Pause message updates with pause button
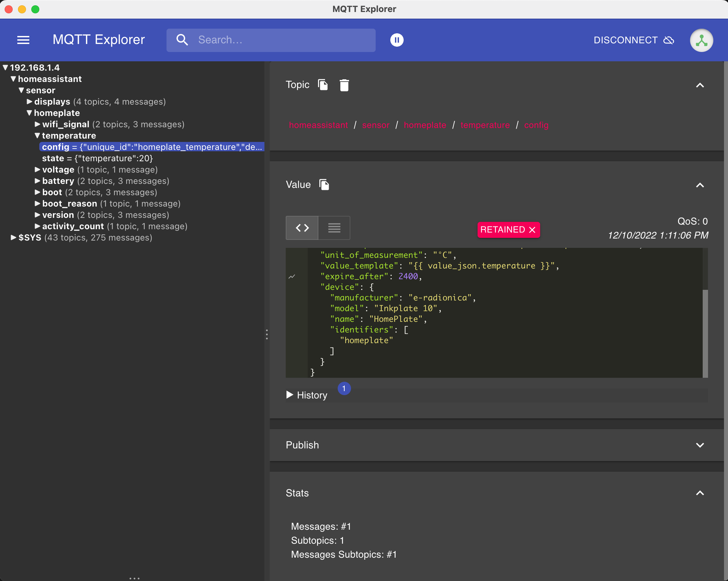The width and height of the screenshot is (728, 581). coord(397,40)
